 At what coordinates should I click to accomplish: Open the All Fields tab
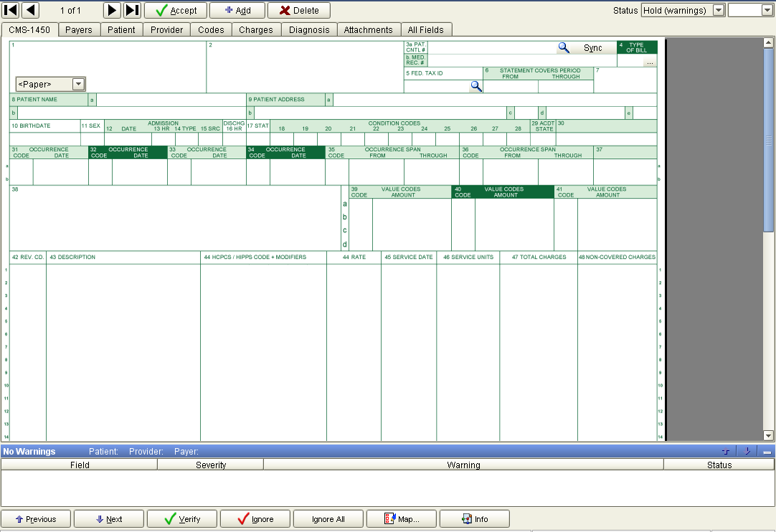(x=427, y=30)
